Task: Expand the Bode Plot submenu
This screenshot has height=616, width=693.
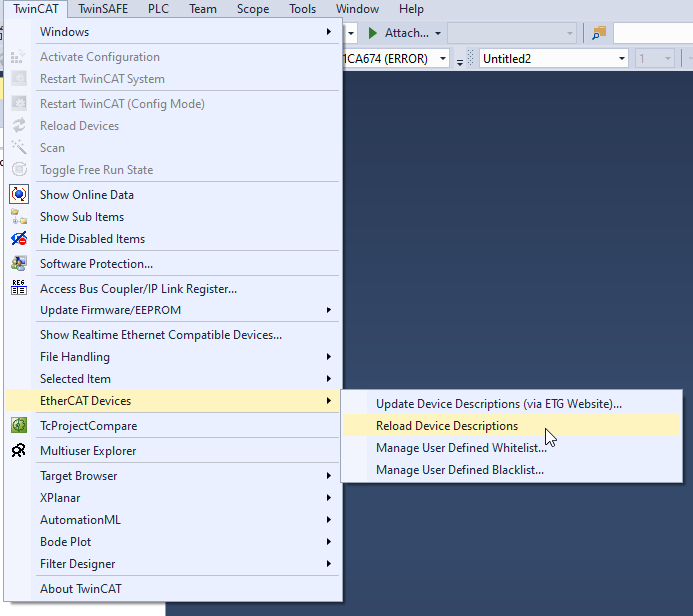Action: coord(174,542)
